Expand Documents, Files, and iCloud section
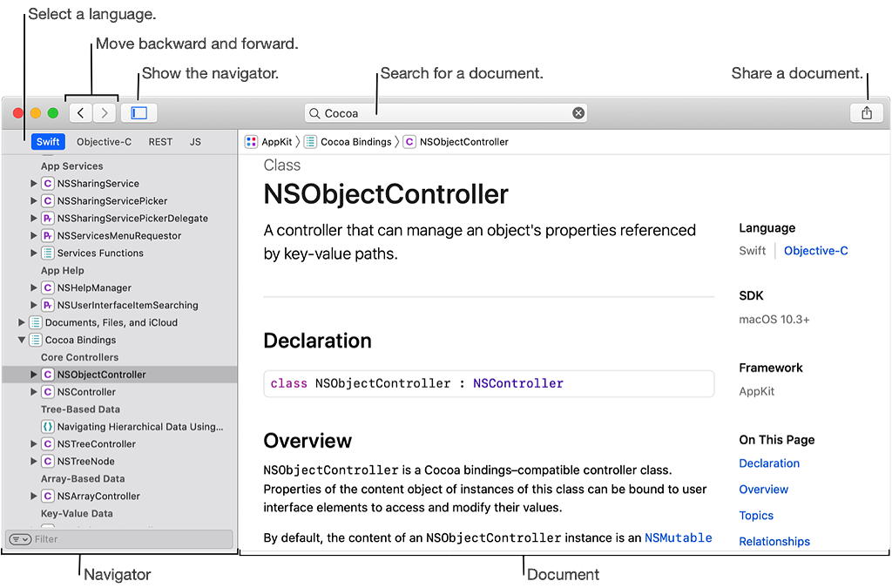 (x=21, y=322)
